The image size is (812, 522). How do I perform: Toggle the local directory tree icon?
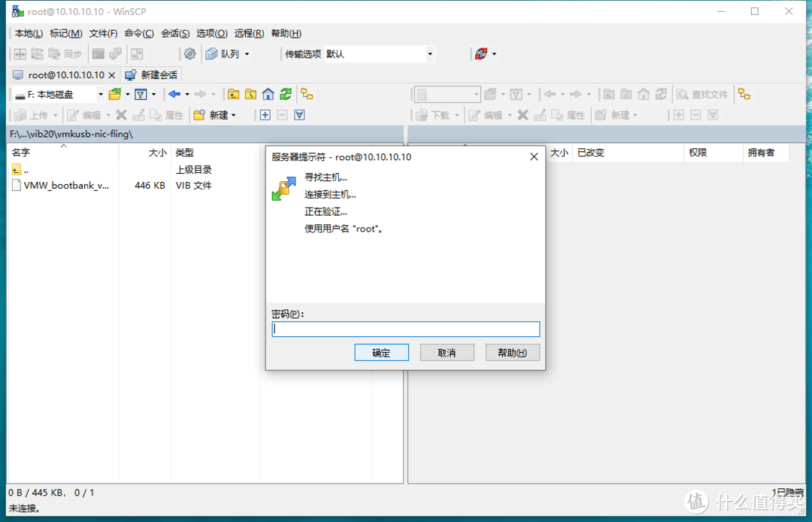tap(307, 94)
